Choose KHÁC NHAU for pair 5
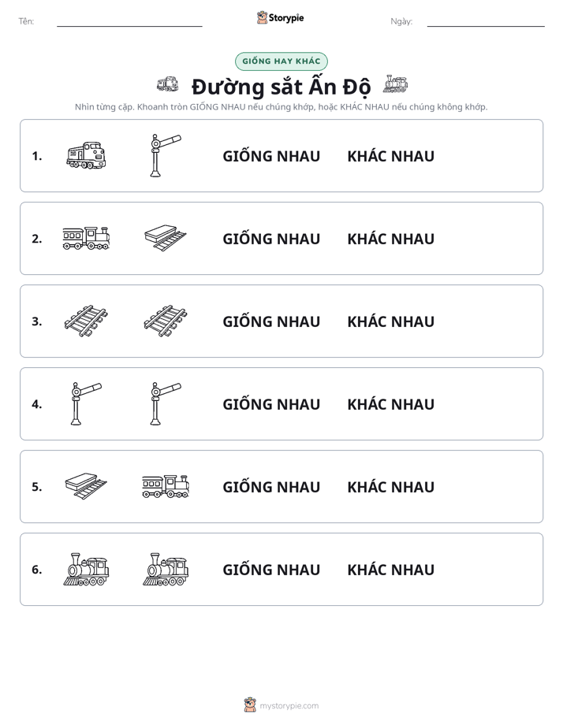563x728 pixels. click(390, 487)
